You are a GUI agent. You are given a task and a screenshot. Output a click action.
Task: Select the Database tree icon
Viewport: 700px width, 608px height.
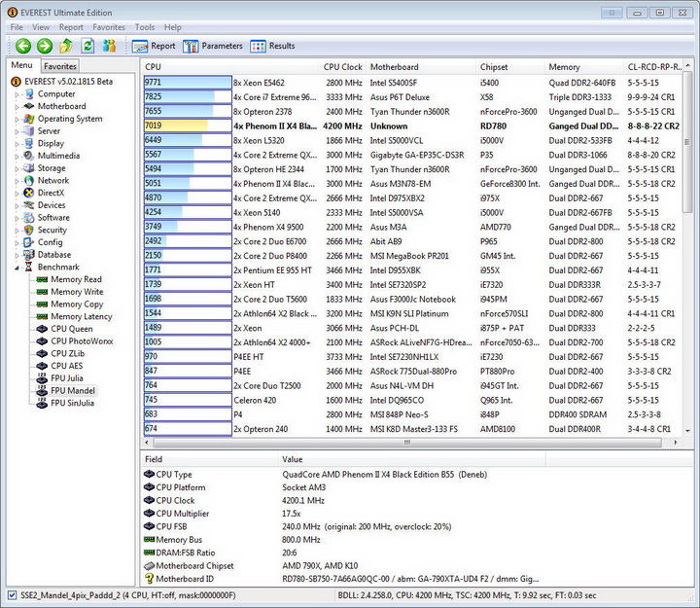[x=29, y=255]
